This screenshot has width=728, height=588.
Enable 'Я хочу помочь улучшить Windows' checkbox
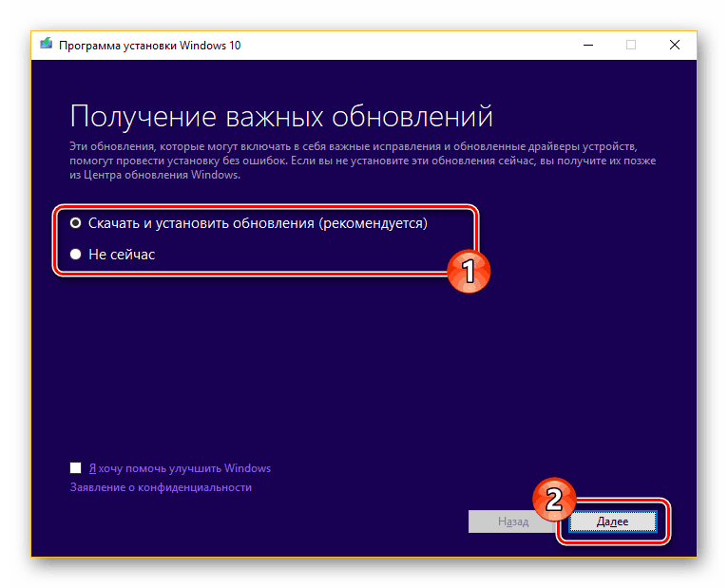[75, 467]
